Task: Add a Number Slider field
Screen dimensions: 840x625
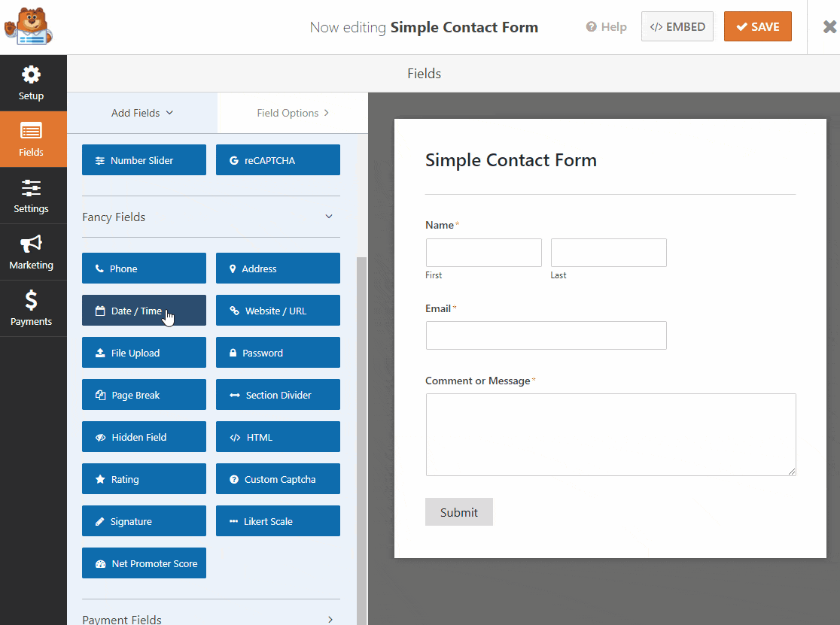Action: 144,160
